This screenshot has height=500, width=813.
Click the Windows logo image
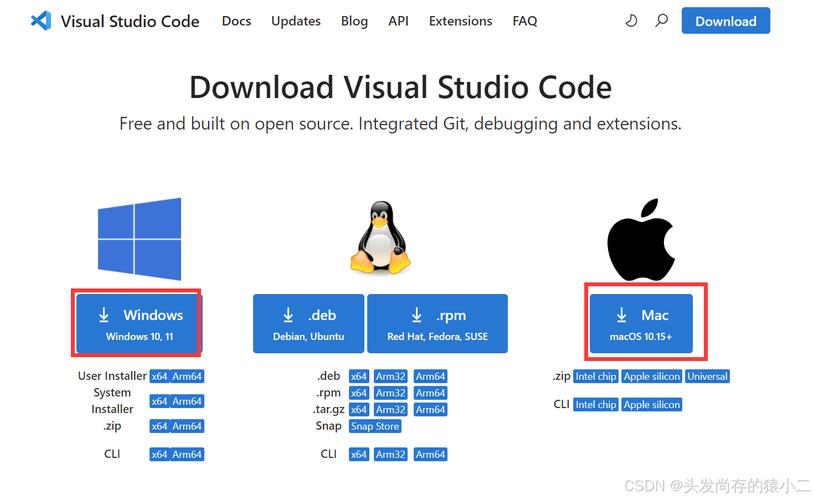pyautogui.click(x=139, y=239)
